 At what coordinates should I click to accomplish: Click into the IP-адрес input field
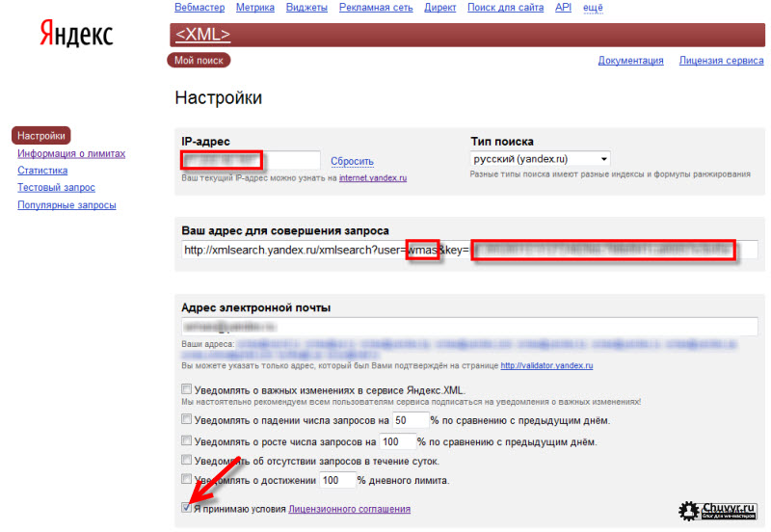pos(251,160)
